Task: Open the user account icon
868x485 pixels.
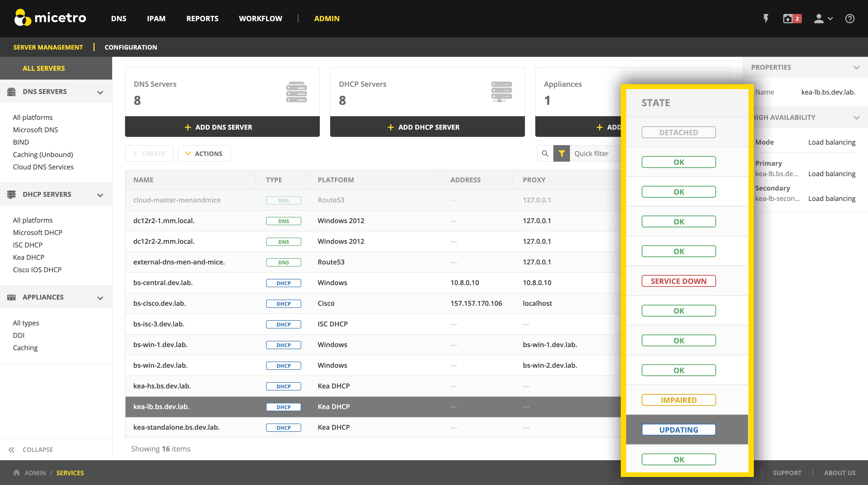Action: pos(819,19)
